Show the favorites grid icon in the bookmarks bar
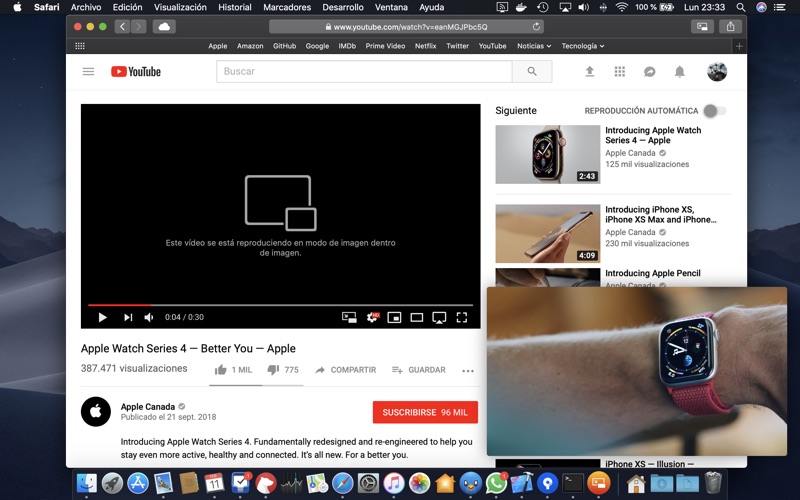Image resolution: width=800 pixels, height=500 pixels. [x=80, y=46]
